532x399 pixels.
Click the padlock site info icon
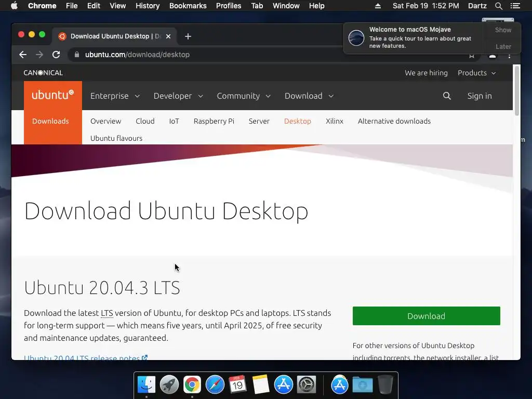[77, 55]
